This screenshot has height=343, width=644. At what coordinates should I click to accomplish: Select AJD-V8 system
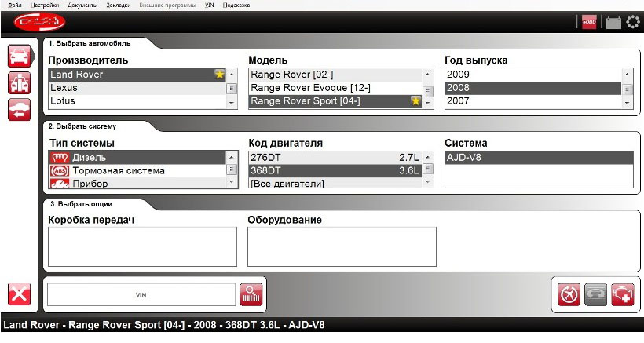click(539, 157)
